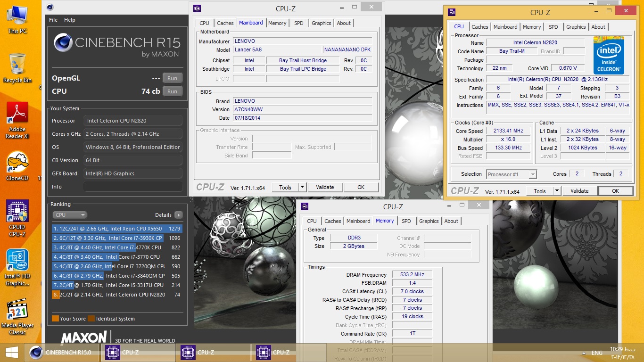Launch CPUID CPU-Z desktop shortcut
Image resolution: width=644 pixels, height=362 pixels.
17,218
